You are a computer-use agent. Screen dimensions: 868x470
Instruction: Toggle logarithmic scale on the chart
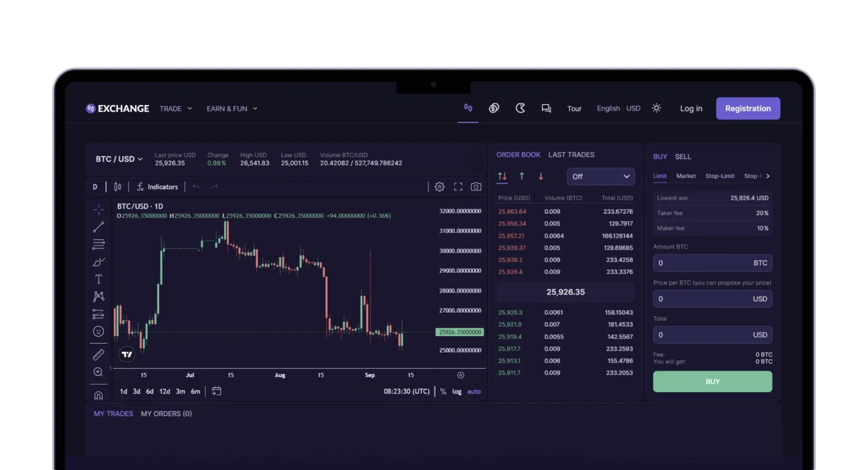(457, 391)
